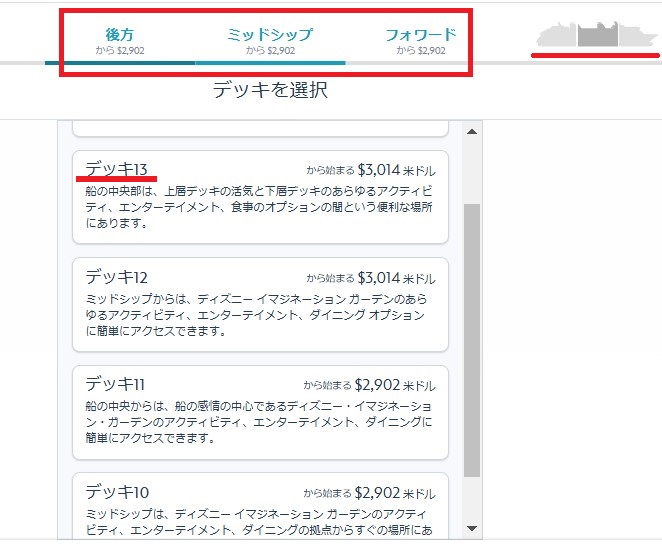
Task: Click the $2,902 price on デッキ10
Action: pyautogui.click(x=377, y=493)
